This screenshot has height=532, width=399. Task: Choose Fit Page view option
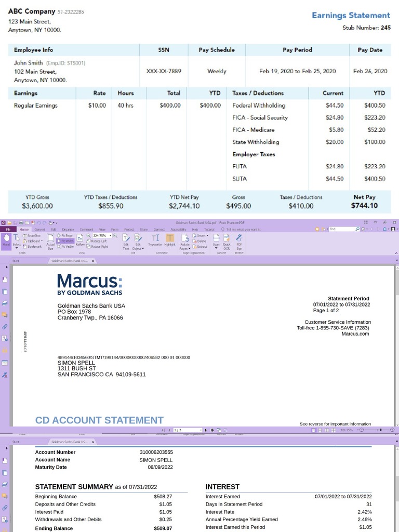click(64, 235)
